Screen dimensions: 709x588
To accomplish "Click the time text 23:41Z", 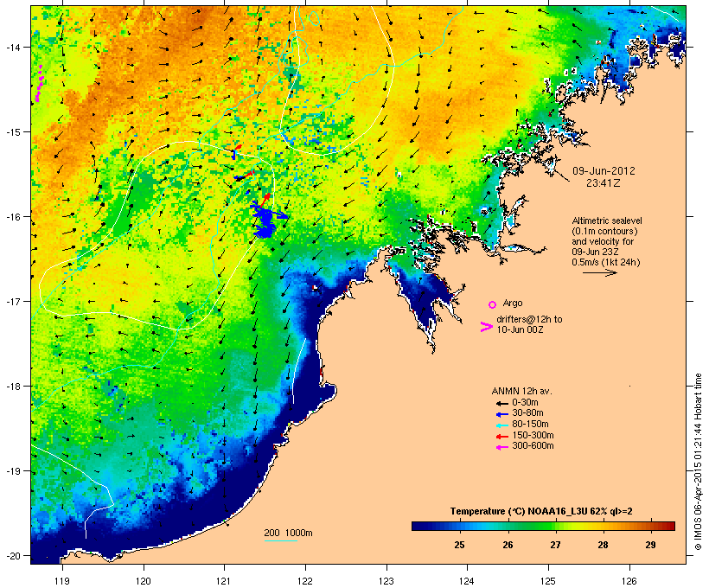I will point(604,183).
